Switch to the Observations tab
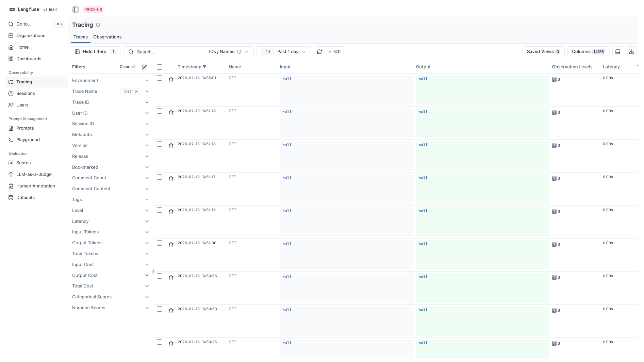This screenshot has width=644, height=362. pos(107,37)
